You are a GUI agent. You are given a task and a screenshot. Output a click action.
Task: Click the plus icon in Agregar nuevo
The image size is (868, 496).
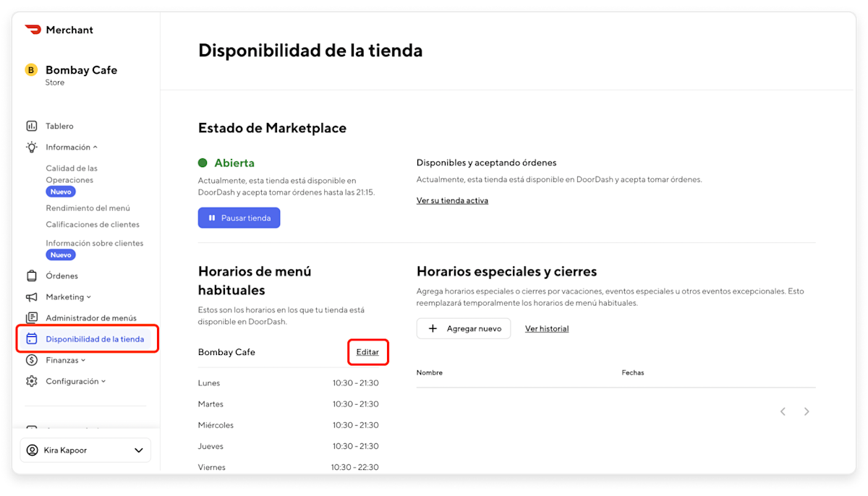coord(433,328)
